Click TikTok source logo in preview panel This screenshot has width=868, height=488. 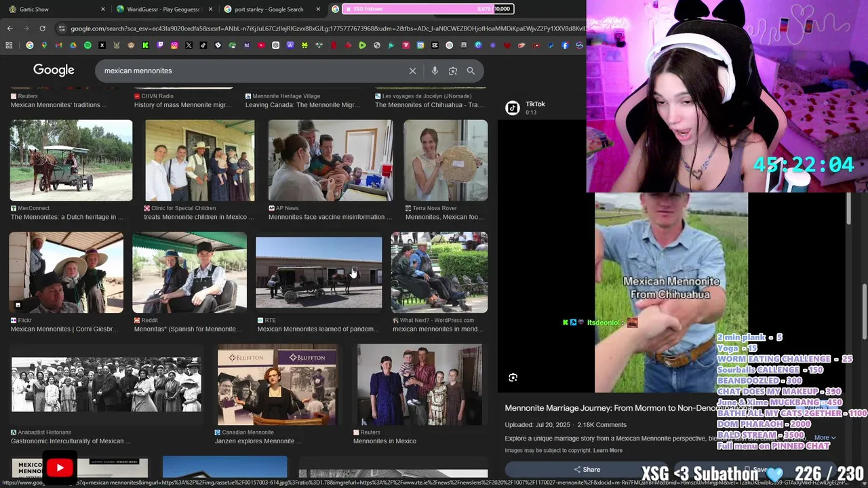click(513, 108)
